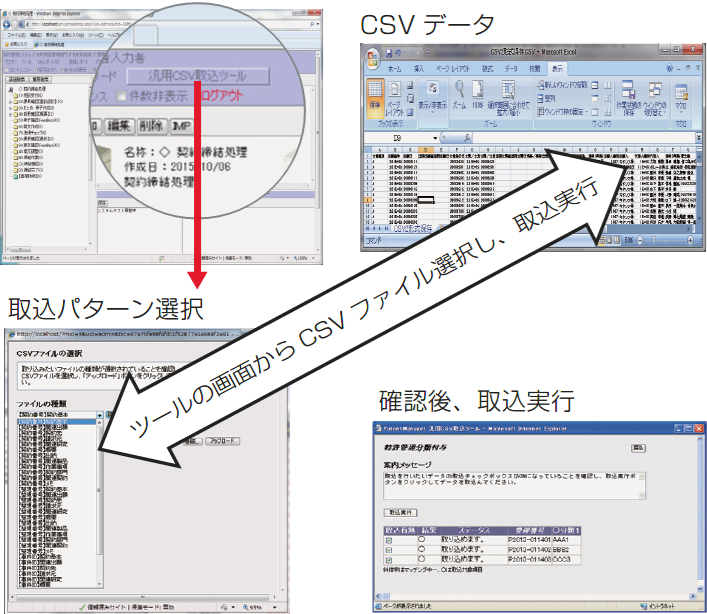
Task: Toggle the 全ファイル表示 checkbox in IE page toolbar
Action: point(61,70)
